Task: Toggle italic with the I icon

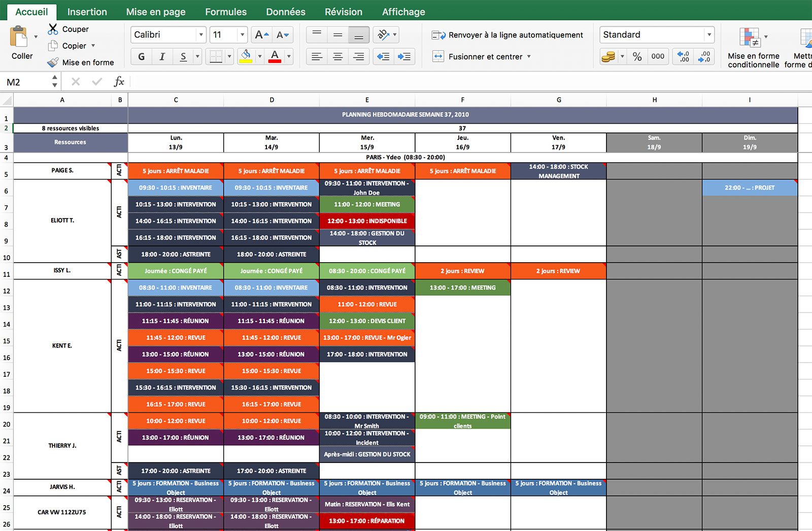Action: pyautogui.click(x=162, y=56)
